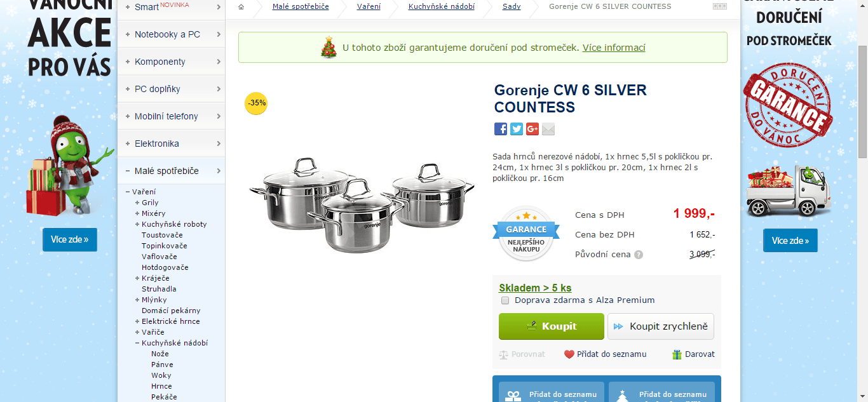Click the -35% discount badge
This screenshot has width=868, height=402.
pyautogui.click(x=256, y=103)
